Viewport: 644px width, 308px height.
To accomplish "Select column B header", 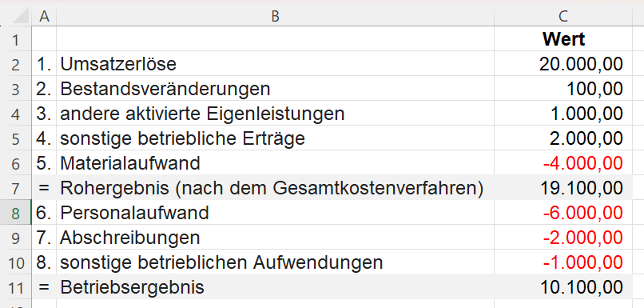I will click(275, 16).
